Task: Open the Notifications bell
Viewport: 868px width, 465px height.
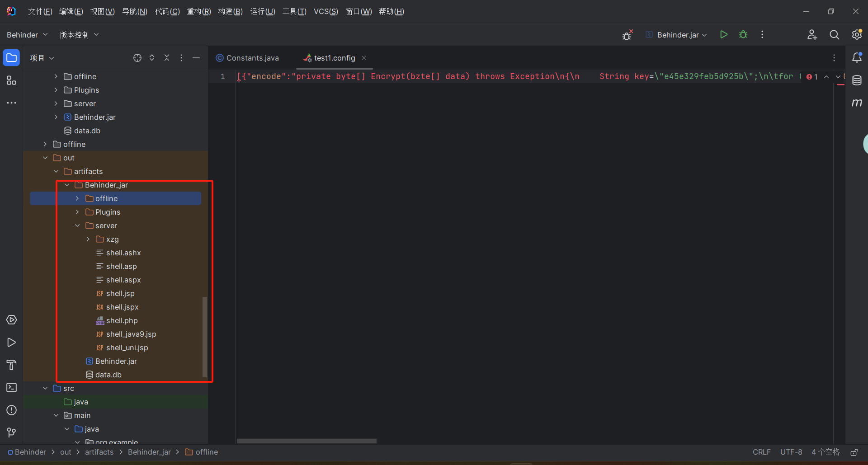Action: click(x=857, y=58)
